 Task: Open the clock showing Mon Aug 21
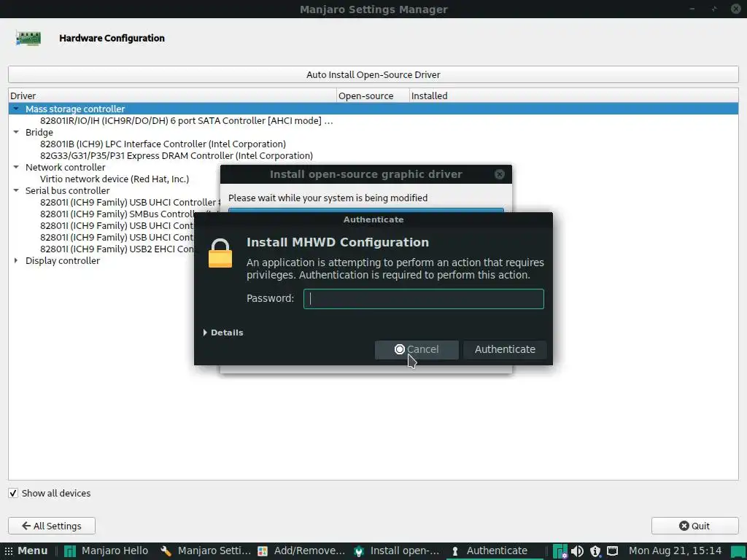click(x=675, y=551)
